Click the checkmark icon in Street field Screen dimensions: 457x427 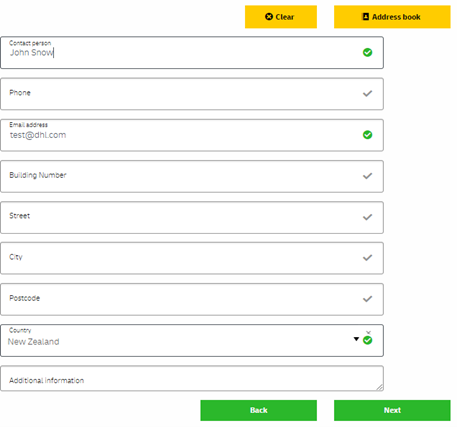[367, 217]
